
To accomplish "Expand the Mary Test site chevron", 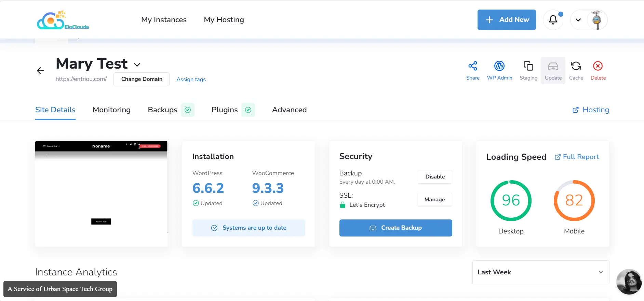I will pyautogui.click(x=137, y=65).
